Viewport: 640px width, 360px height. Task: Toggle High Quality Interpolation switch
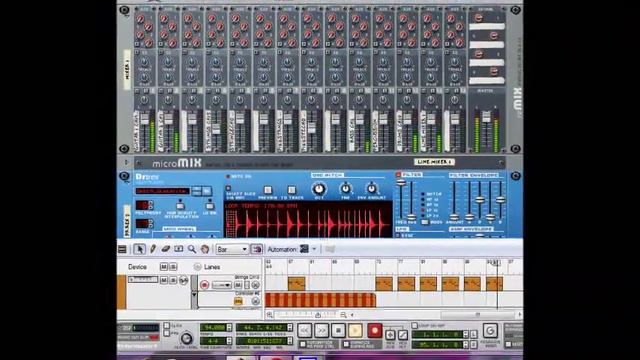180,205
